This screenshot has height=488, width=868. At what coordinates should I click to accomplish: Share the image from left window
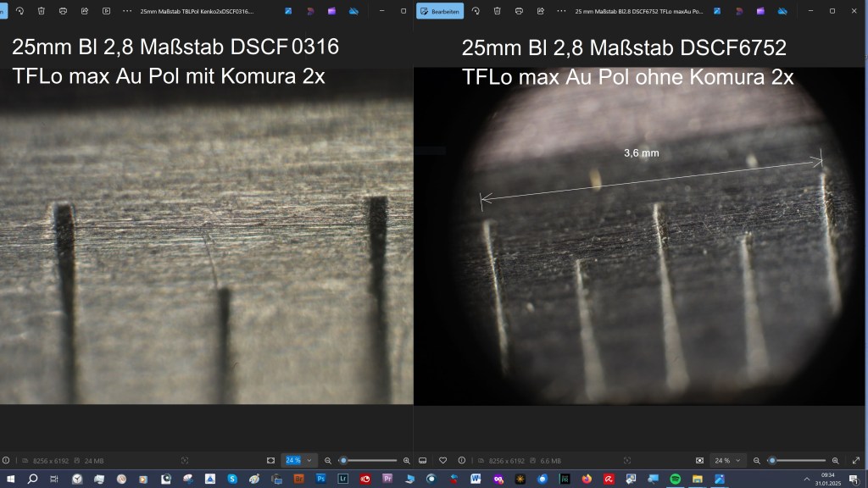(x=85, y=11)
